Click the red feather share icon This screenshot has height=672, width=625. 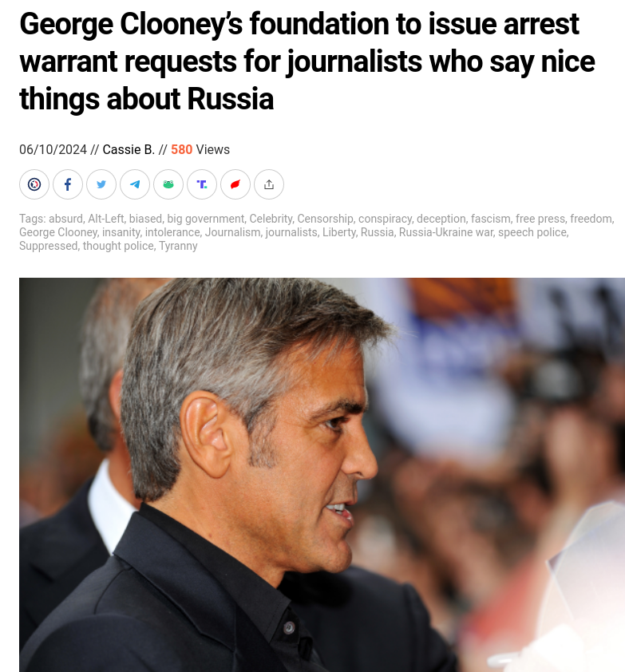pyautogui.click(x=235, y=184)
